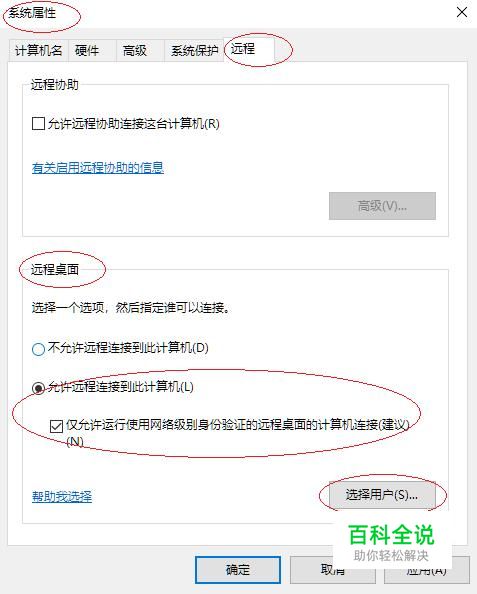This screenshot has height=594, width=477.
Task: Open the 帮助我选择 help link
Action: 62,496
